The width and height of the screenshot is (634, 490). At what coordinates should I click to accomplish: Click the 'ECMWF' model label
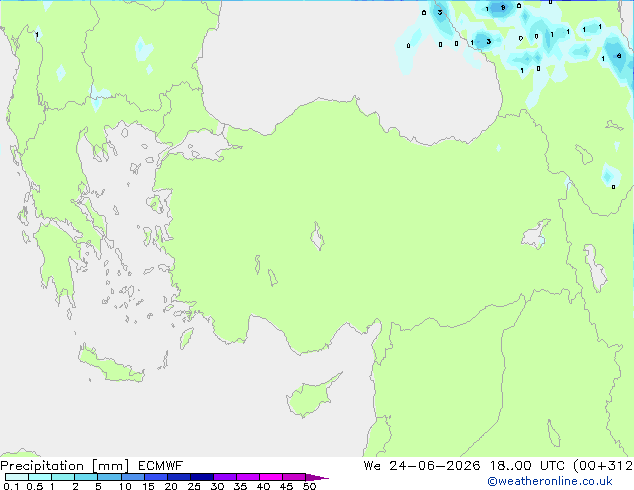tap(161, 466)
